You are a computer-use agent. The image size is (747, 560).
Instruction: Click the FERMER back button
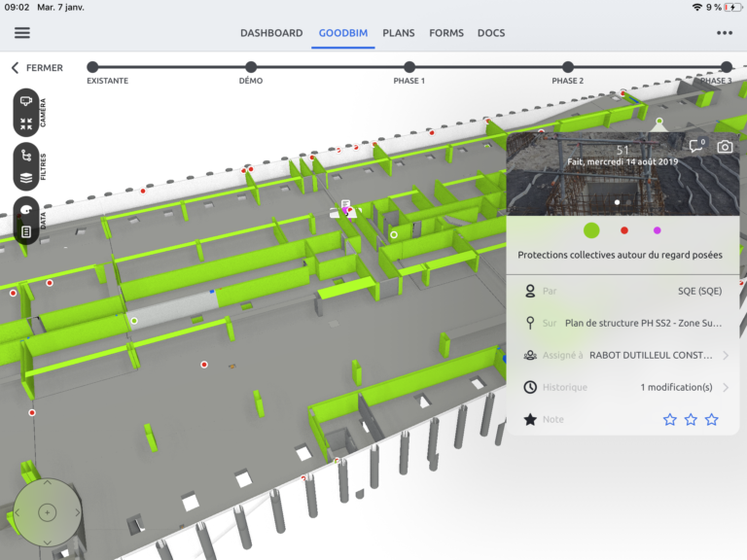click(x=37, y=68)
